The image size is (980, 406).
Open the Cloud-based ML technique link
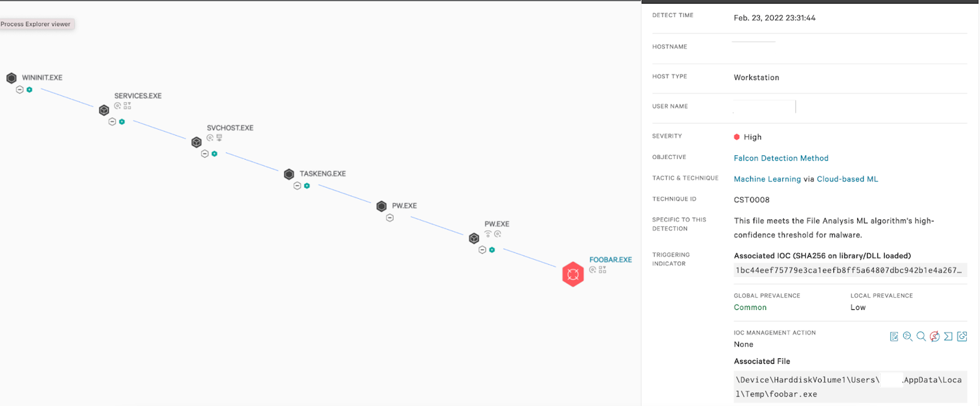point(847,179)
